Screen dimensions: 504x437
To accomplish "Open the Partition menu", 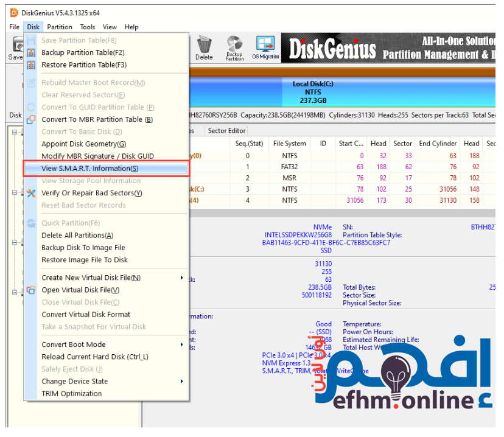I will pos(60,27).
